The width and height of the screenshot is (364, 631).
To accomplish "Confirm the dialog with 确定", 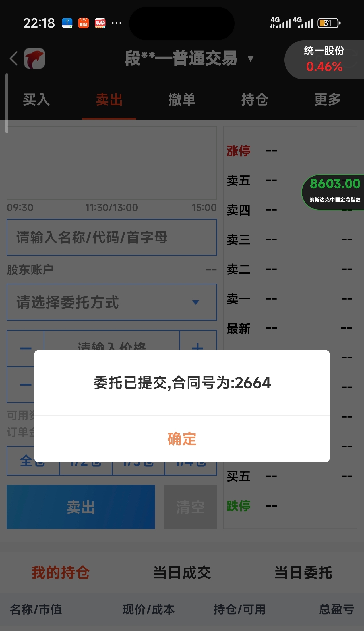I will pos(182,439).
